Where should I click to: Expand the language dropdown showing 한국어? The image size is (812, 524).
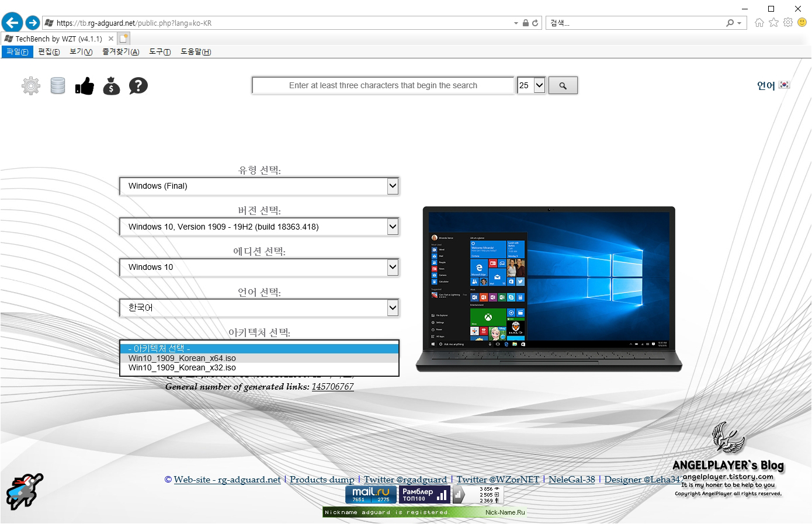[393, 307]
